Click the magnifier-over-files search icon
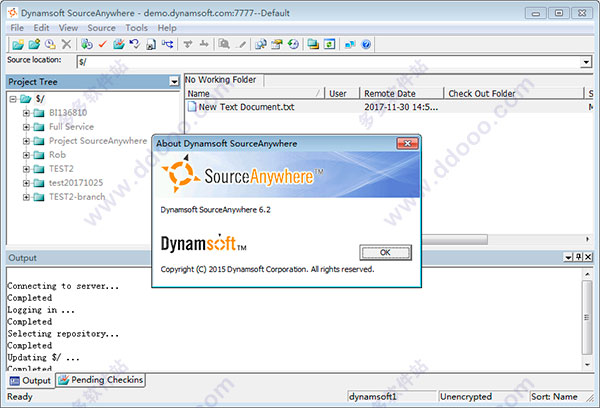This screenshot has width=600, height=408. coord(224,44)
